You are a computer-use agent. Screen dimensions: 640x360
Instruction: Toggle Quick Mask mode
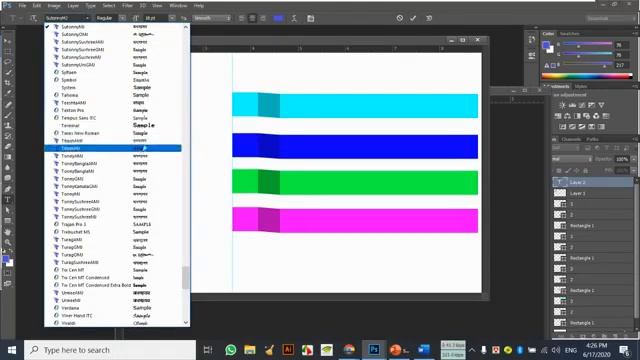tap(7, 273)
